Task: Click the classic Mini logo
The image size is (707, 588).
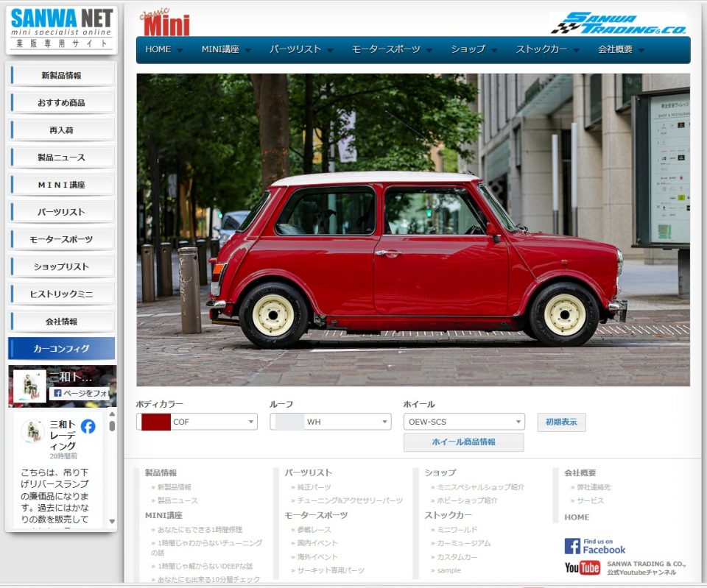Action: point(165,22)
